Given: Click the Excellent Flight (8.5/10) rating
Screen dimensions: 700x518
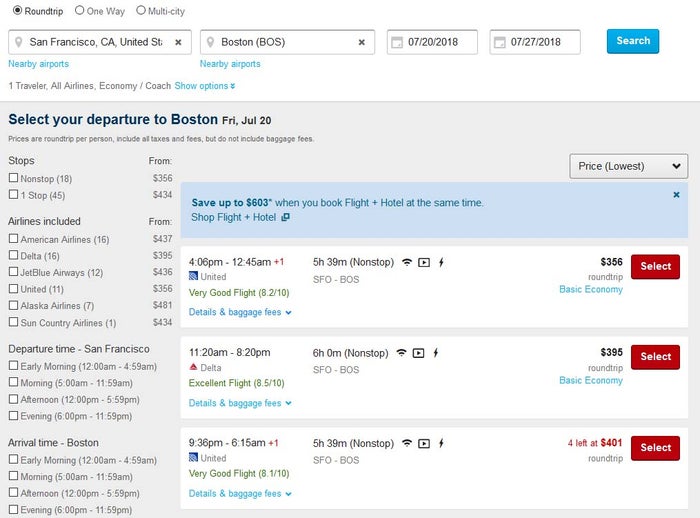Looking at the screenshot, I should click(x=236, y=383).
